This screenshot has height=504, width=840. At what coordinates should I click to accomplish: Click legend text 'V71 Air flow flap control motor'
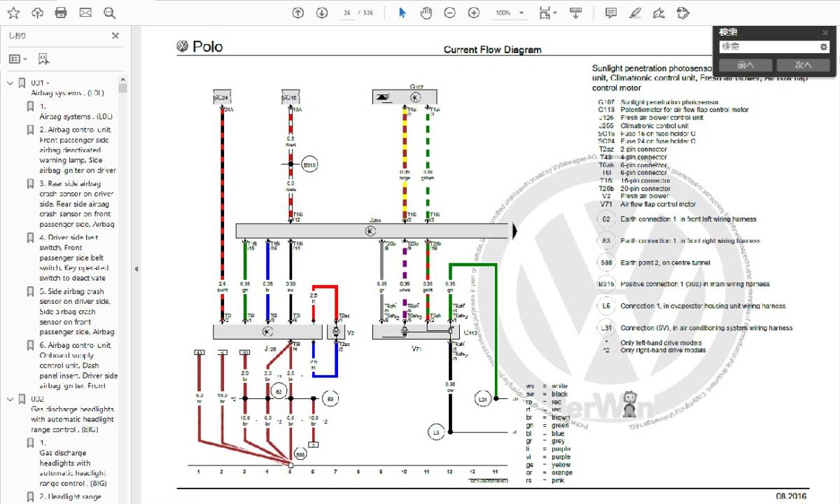click(647, 204)
